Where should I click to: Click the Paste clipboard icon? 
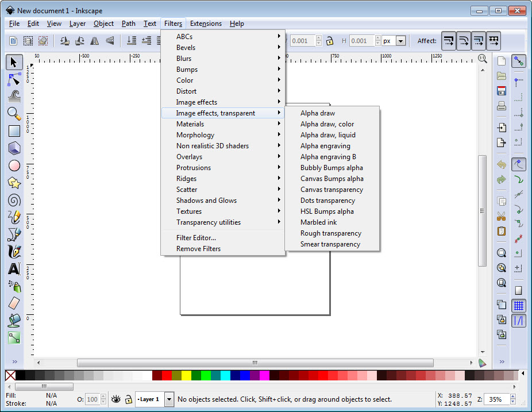click(x=501, y=231)
